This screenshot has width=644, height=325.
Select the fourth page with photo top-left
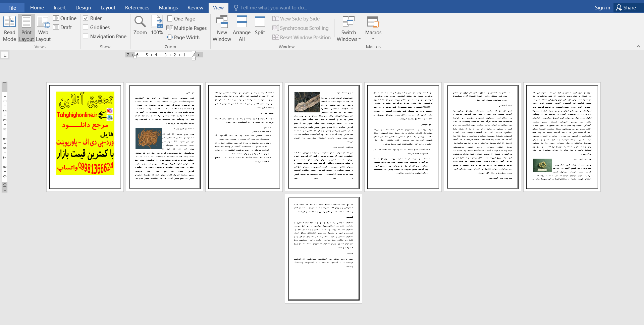coord(323,137)
